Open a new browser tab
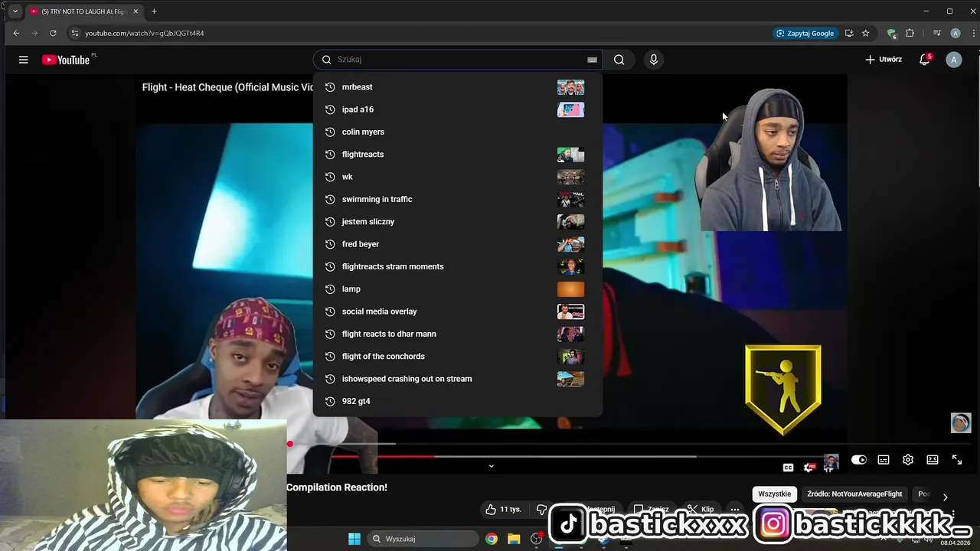 (x=154, y=11)
